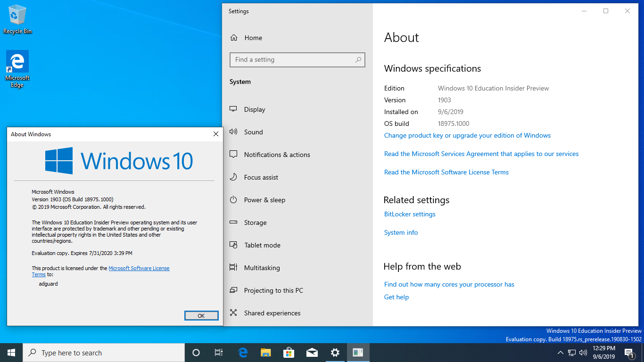Viewport: 644px width, 362px height.
Task: Click the Power & sleep icon
Action: pos(233,200)
